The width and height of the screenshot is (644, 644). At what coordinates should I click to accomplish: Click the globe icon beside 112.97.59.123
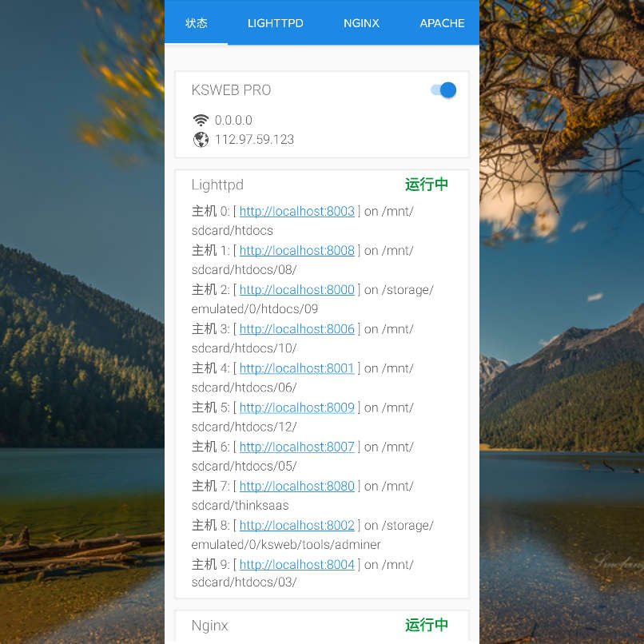201,139
